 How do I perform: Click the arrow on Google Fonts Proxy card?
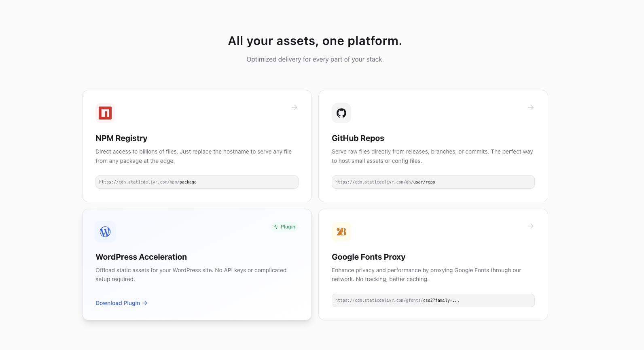pyautogui.click(x=531, y=226)
